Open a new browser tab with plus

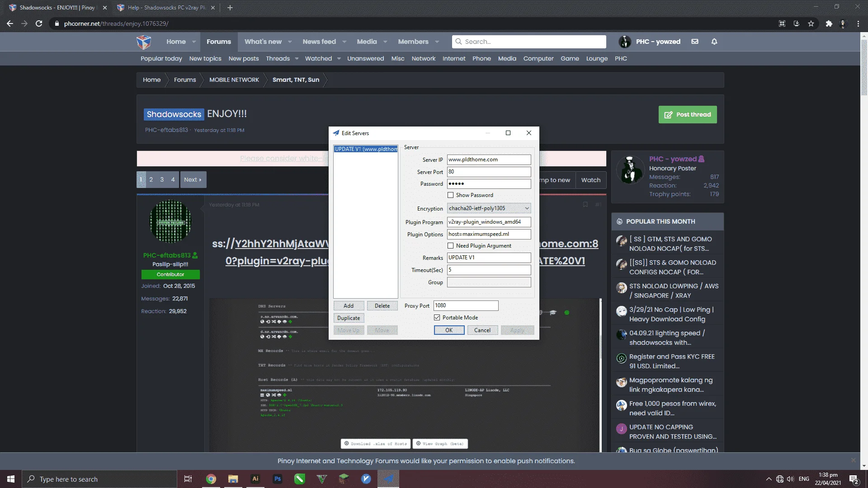coord(230,8)
